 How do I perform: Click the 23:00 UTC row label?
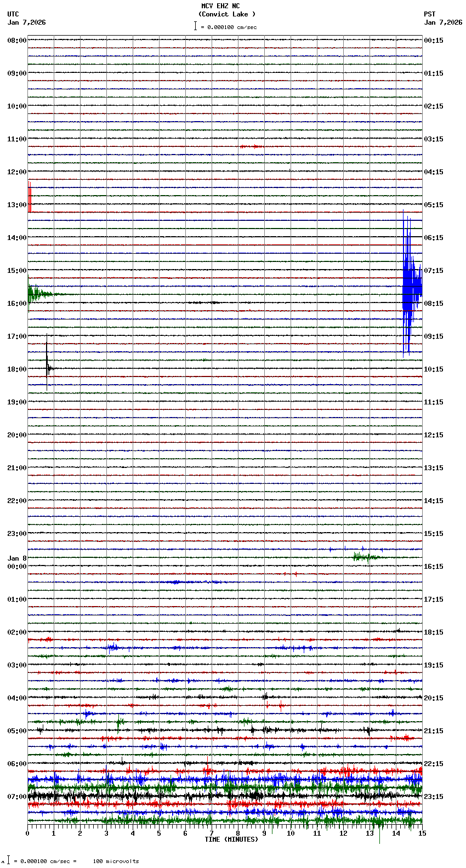pyautogui.click(x=17, y=534)
